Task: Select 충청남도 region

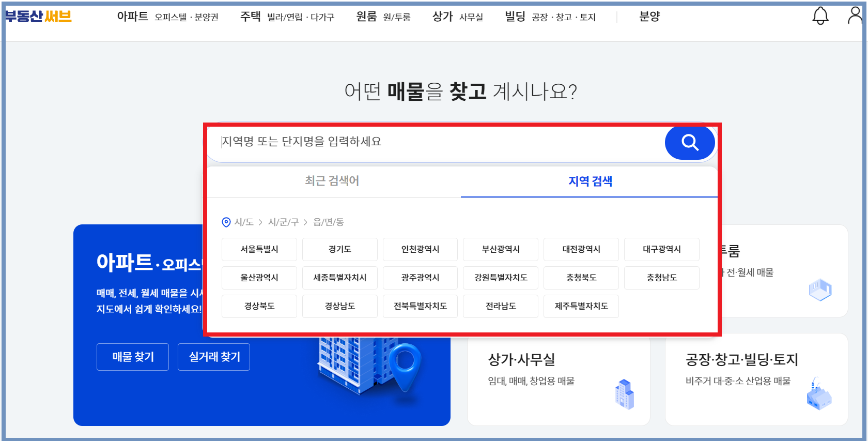Action: pyautogui.click(x=662, y=278)
